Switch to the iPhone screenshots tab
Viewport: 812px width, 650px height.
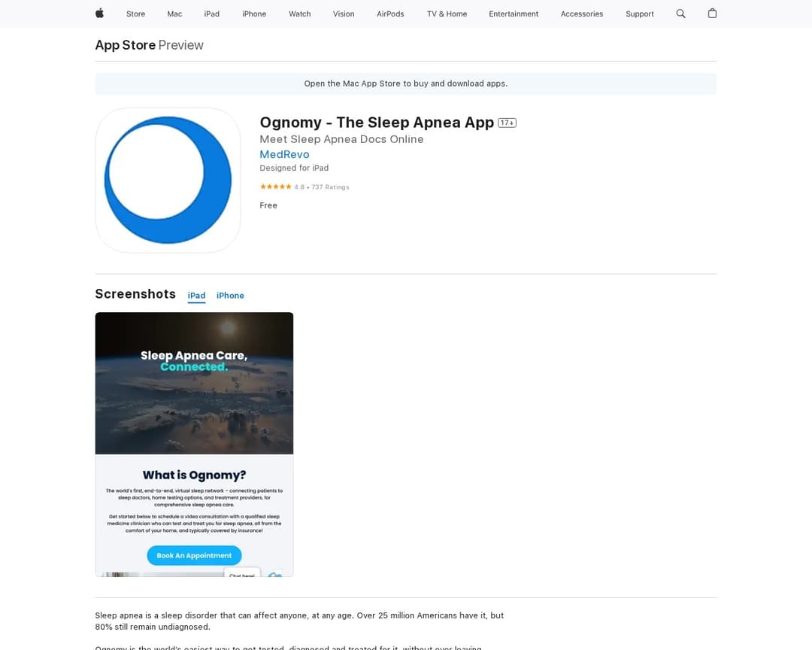tap(230, 295)
